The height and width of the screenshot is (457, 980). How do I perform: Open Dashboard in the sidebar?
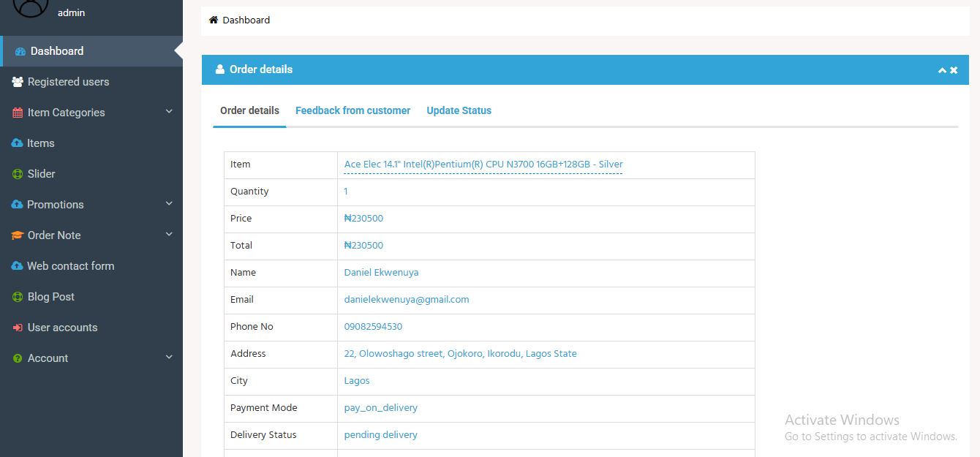click(91, 51)
